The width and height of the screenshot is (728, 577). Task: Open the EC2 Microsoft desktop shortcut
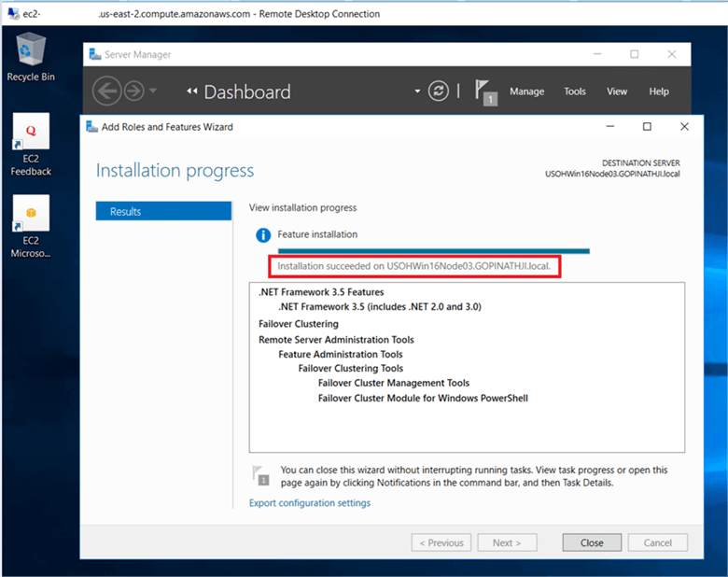click(x=31, y=226)
